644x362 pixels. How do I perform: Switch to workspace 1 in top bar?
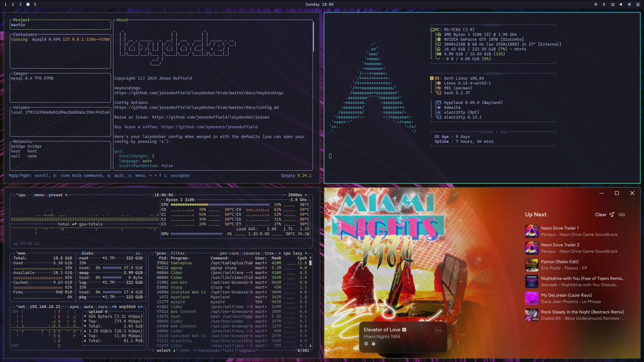pyautogui.click(x=6, y=4)
